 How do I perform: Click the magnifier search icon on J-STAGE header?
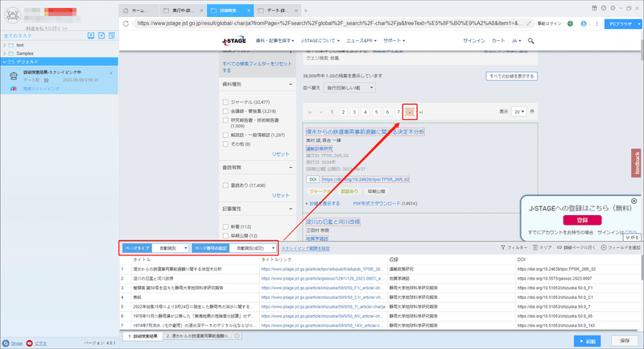click(531, 40)
